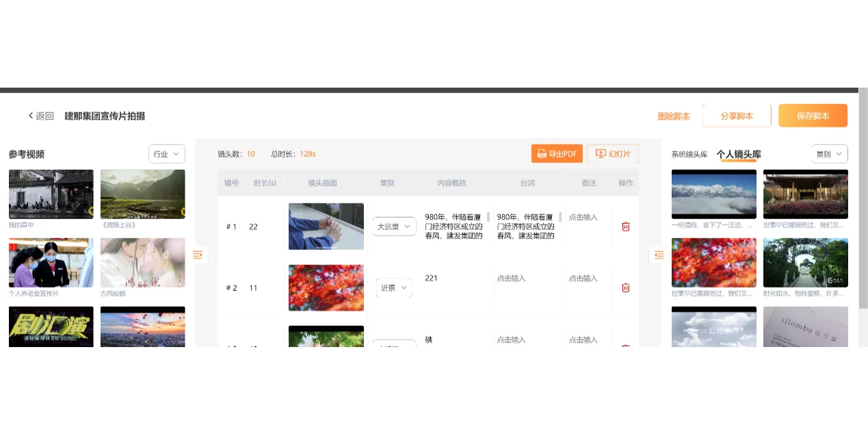Click the back chevron next to 返回
Screen dimensions: 868x434
click(x=31, y=116)
